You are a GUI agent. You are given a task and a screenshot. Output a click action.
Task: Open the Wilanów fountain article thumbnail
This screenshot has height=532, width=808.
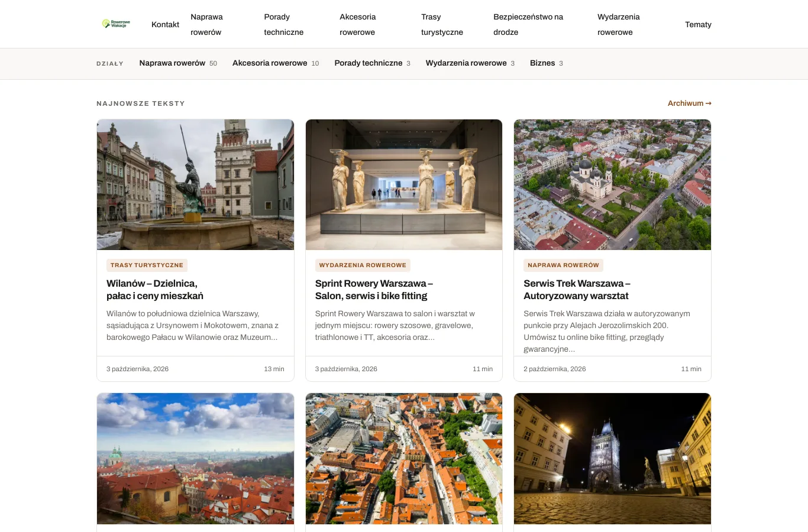[195, 185]
